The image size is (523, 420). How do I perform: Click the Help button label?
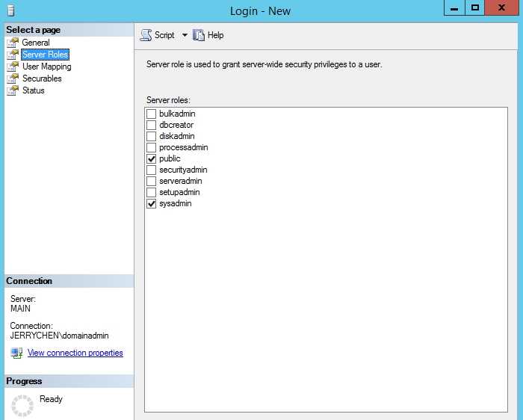tap(215, 35)
